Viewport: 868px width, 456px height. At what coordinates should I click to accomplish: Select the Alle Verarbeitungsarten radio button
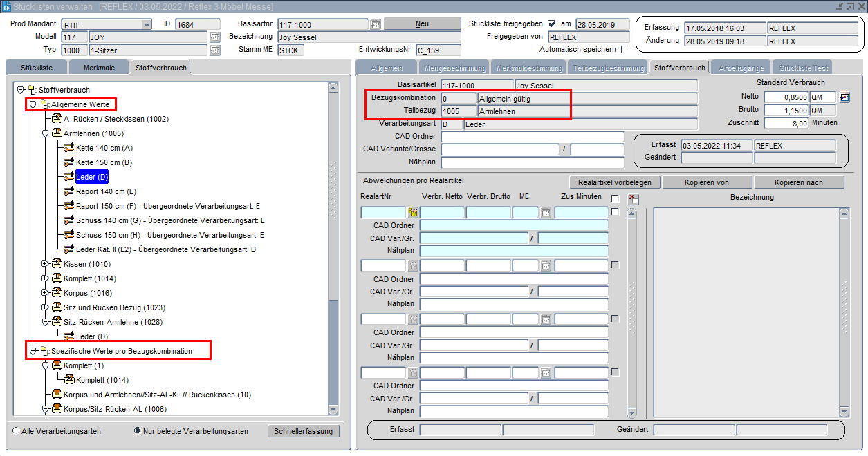16,431
